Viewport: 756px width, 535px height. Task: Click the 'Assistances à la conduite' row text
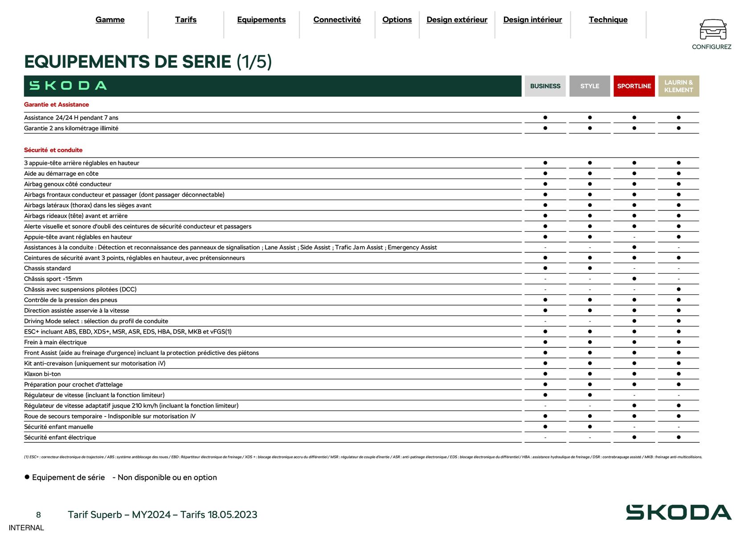(230, 247)
